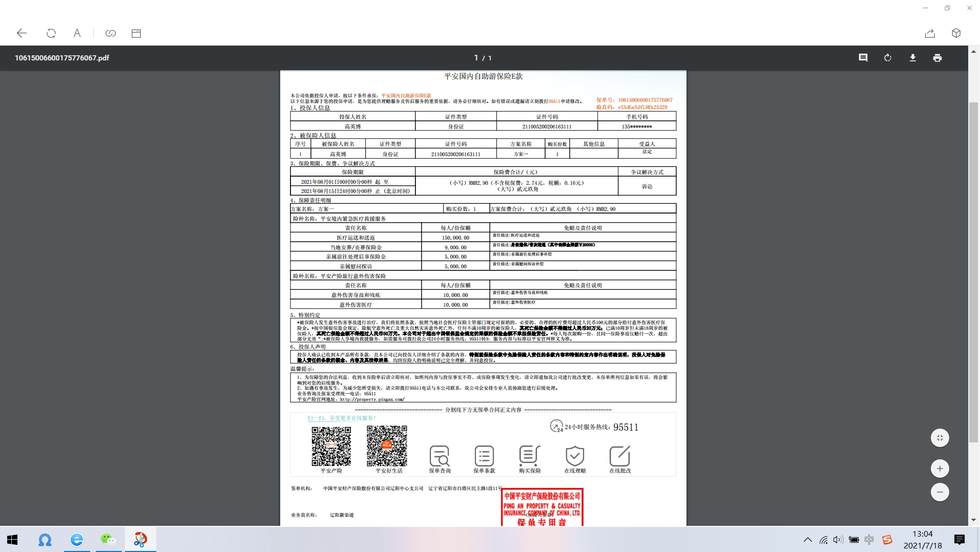Open Internet Explorer from the taskbar

77,540
